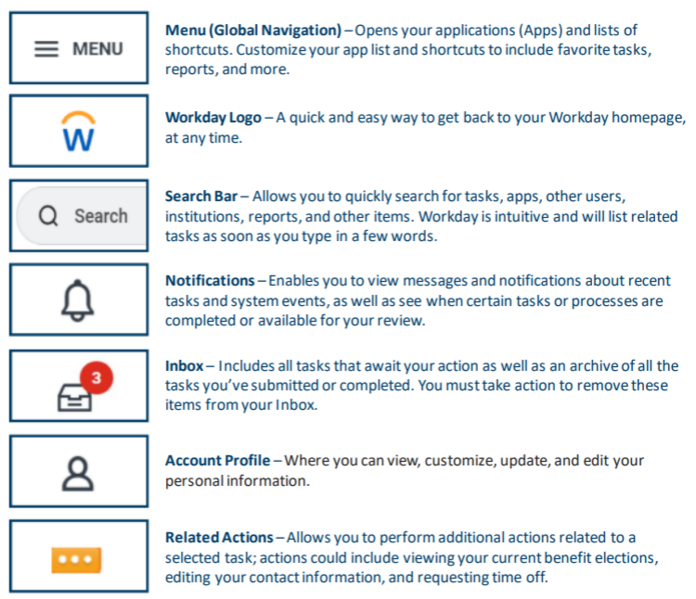
Task: Open notifications via the bell icon
Action: 78,300
